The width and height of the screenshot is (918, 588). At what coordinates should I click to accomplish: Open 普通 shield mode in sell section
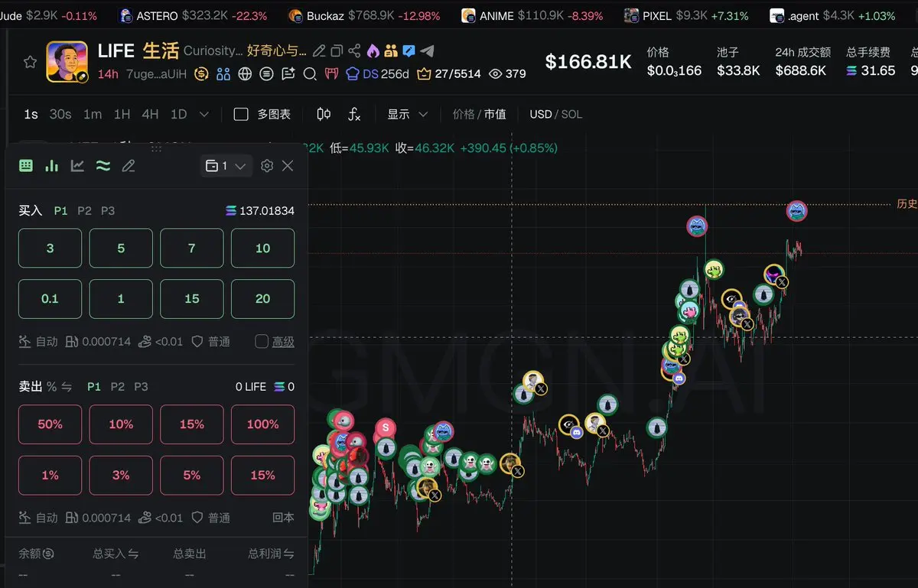tap(210, 518)
